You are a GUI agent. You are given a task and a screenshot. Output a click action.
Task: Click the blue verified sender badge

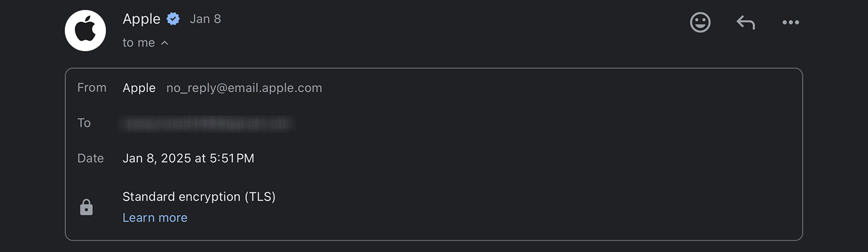(x=173, y=19)
